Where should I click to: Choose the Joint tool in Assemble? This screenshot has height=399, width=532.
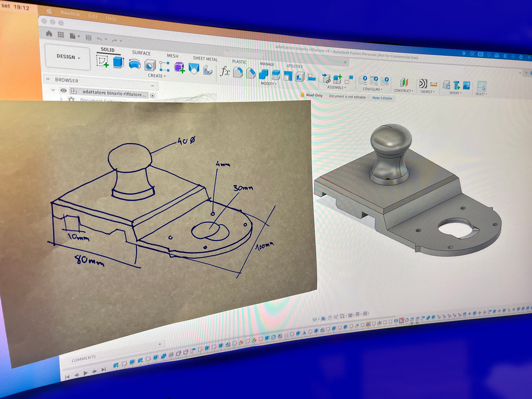tap(326, 78)
